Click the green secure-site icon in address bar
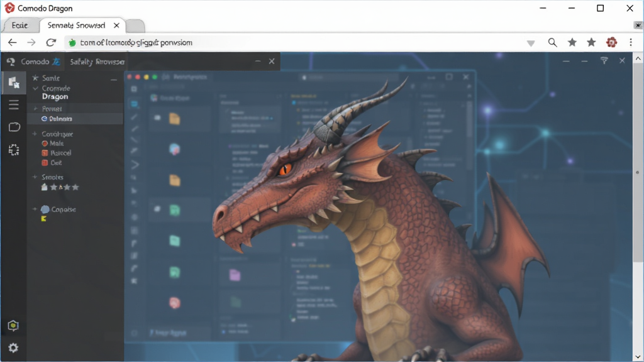The width and height of the screenshot is (644, 362). (72, 43)
